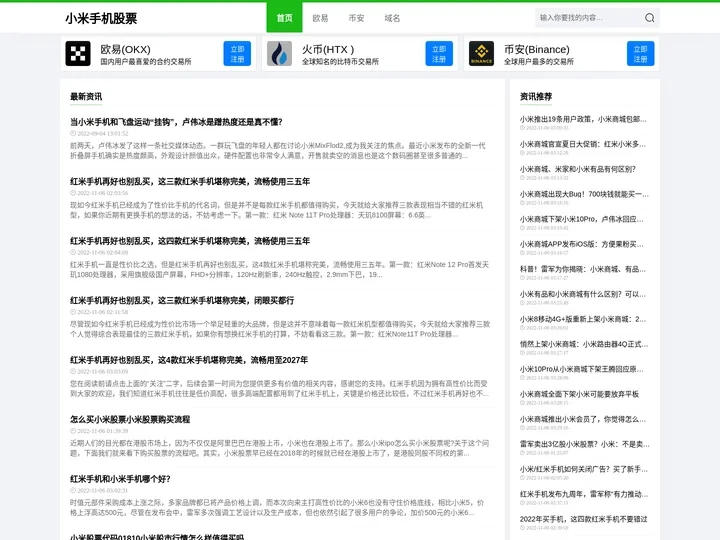The width and height of the screenshot is (720, 540).
Task: Click the 最新资讯 section heading
Action: pos(86,96)
